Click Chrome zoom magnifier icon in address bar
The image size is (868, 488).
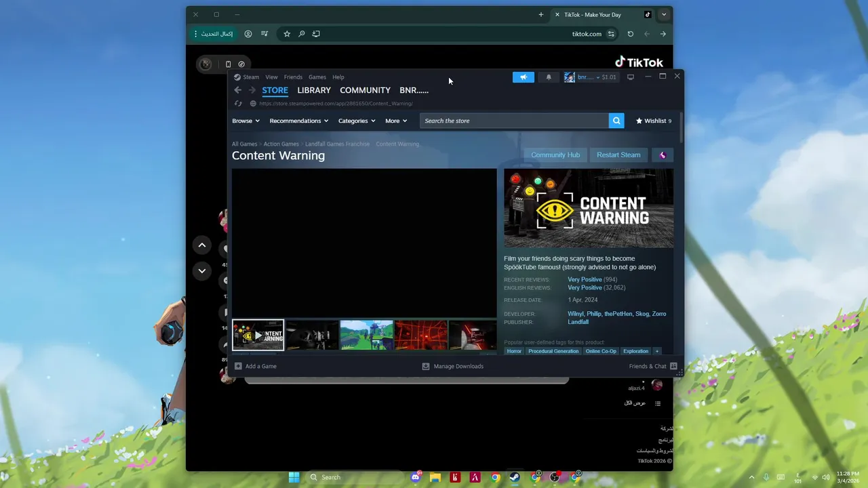point(302,34)
